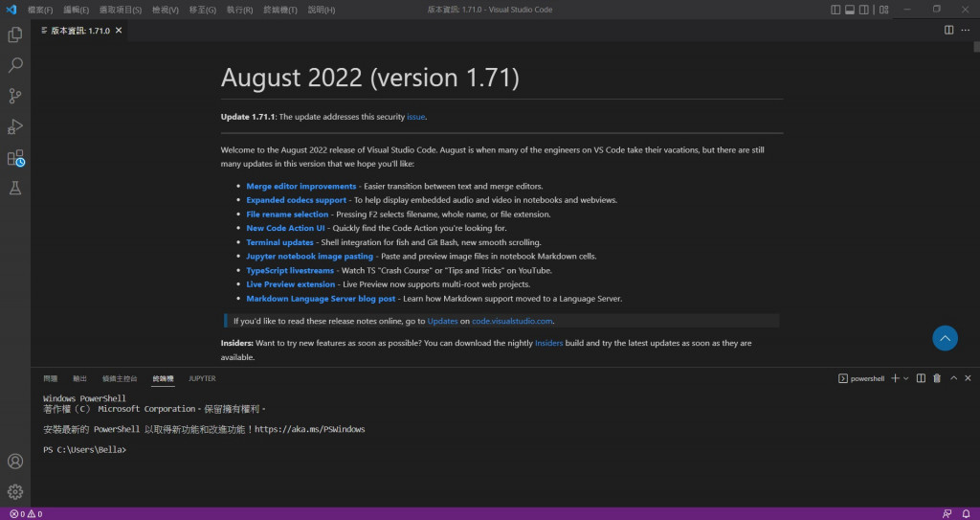Toggle secondary side bar layout icon
The height and width of the screenshot is (520, 980).
pos(864,10)
